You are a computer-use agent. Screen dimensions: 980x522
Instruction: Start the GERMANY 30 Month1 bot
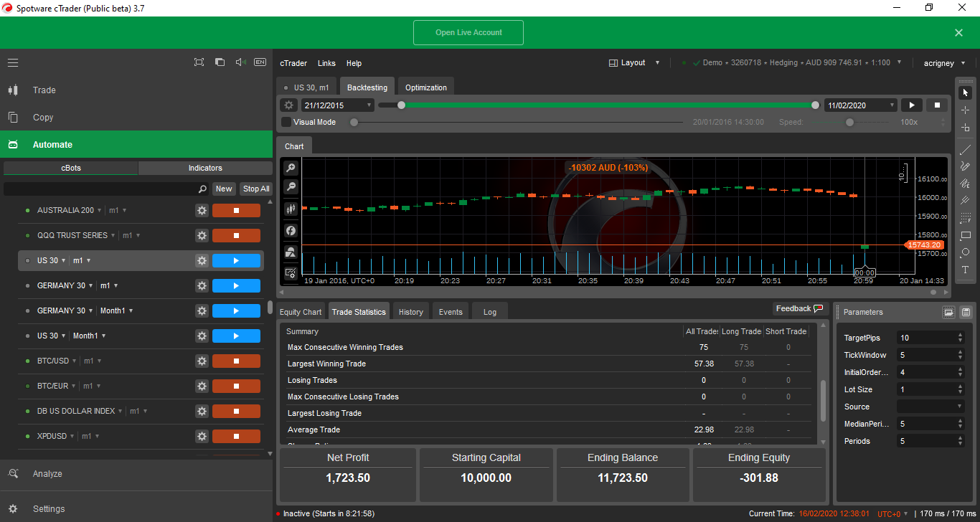236,310
